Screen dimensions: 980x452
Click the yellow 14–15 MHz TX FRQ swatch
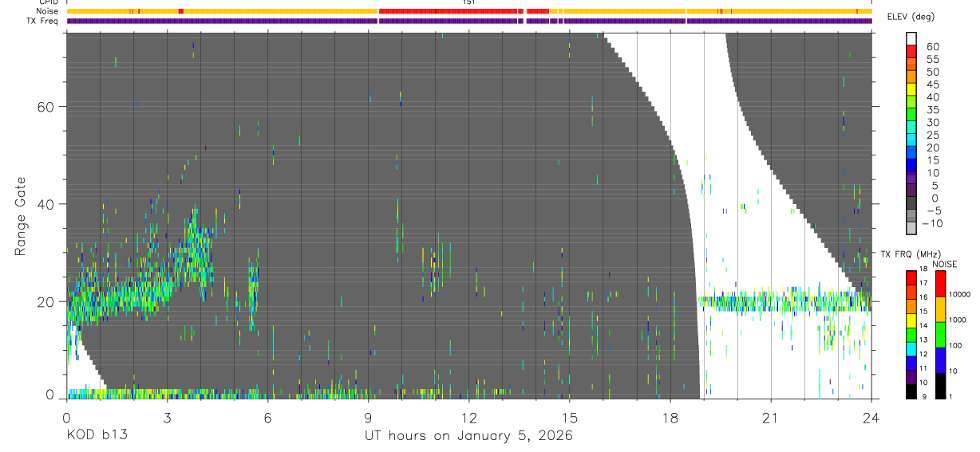click(x=912, y=320)
